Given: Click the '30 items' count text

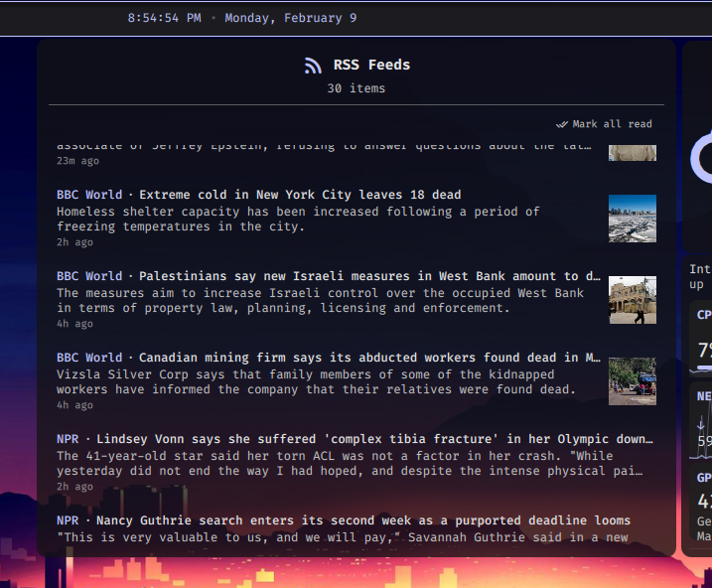Looking at the screenshot, I should [x=356, y=88].
